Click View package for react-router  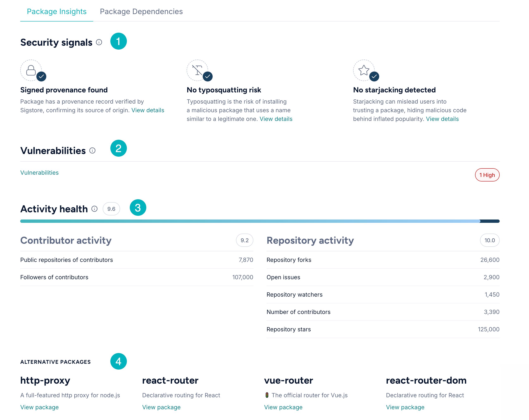click(x=161, y=407)
